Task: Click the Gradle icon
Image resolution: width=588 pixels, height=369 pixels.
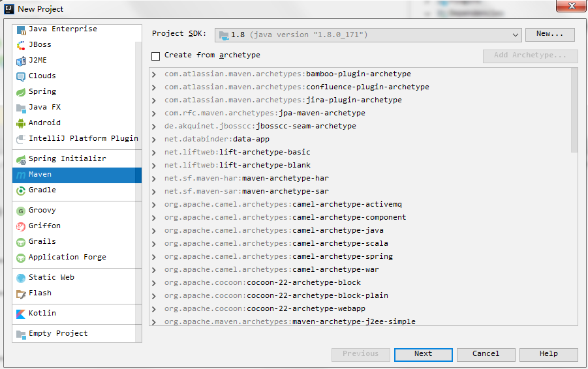Action: tap(21, 190)
